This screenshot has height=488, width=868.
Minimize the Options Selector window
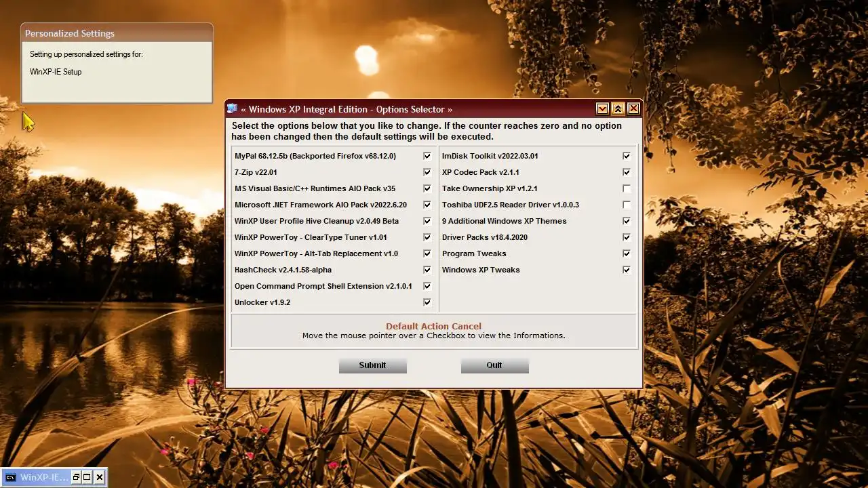[x=602, y=108]
